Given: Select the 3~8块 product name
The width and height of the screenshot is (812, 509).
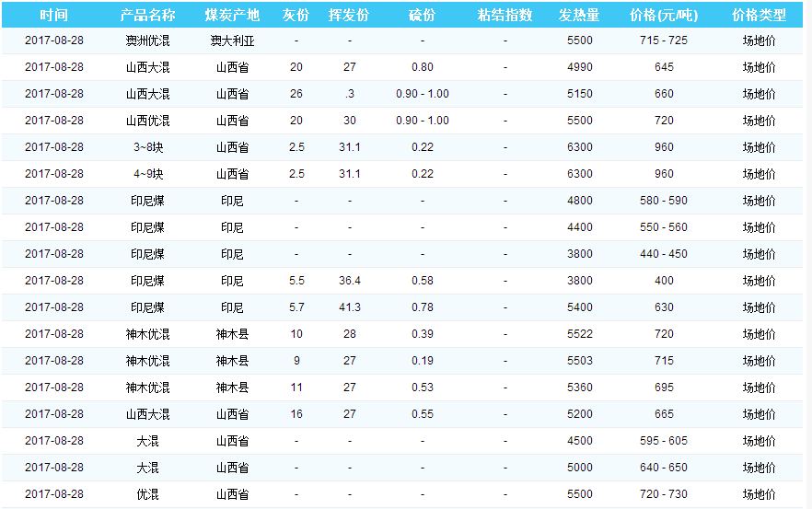Looking at the screenshot, I should (147, 147).
